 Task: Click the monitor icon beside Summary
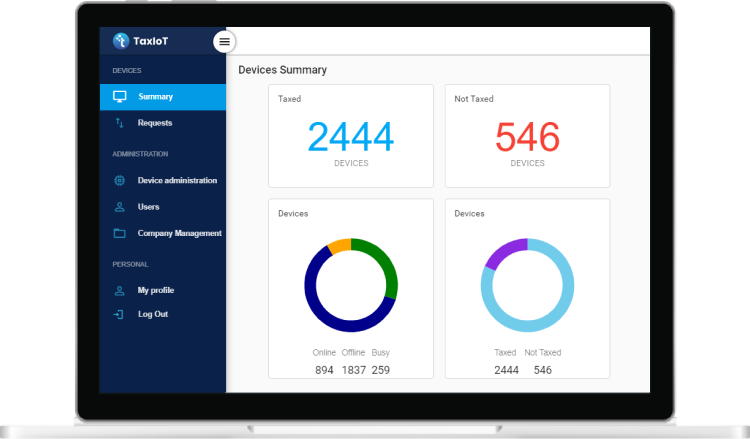pyautogui.click(x=120, y=97)
